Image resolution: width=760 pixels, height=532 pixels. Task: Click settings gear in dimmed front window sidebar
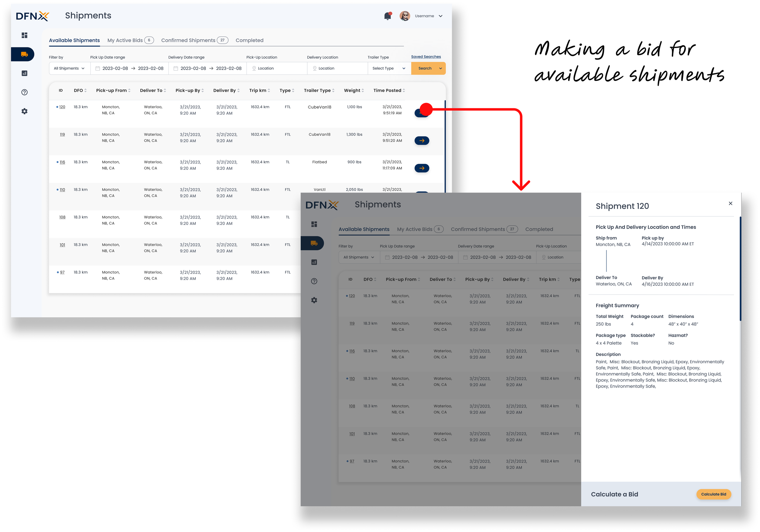(x=314, y=300)
